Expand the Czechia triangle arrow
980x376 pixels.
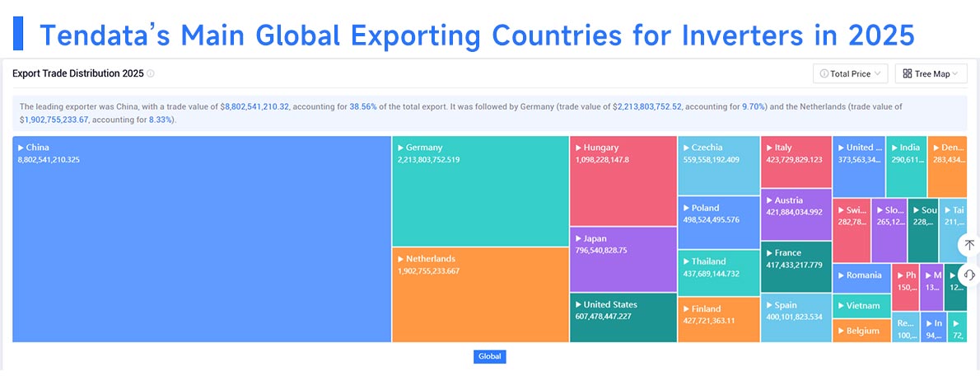686,148
